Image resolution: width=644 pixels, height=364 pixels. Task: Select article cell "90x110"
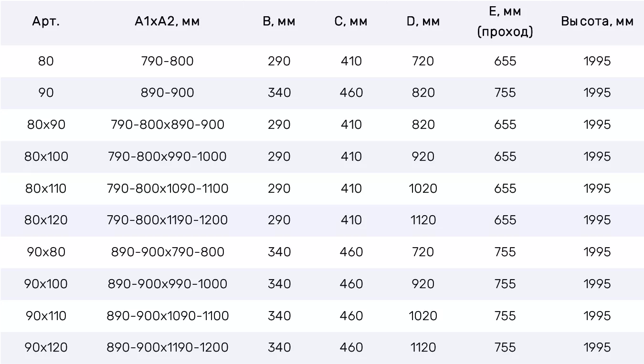tap(46, 316)
